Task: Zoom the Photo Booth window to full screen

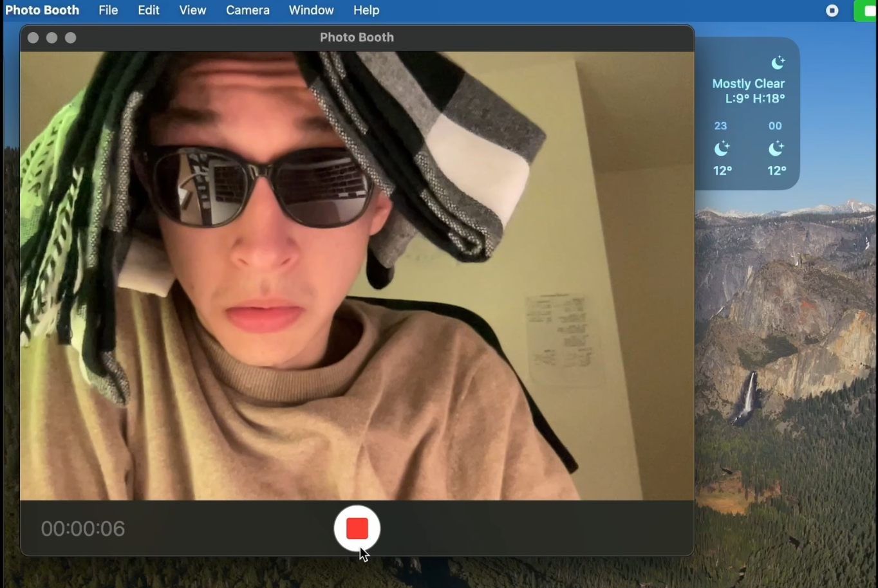Action: pos(71,38)
